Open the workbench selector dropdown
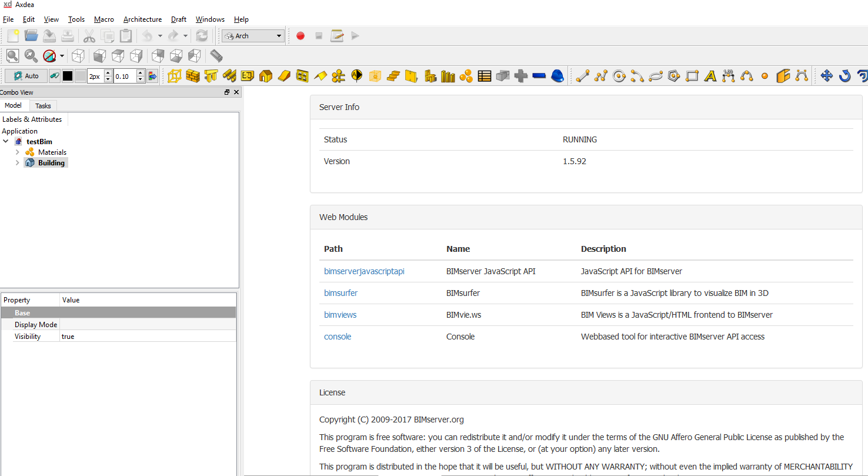 pyautogui.click(x=252, y=35)
